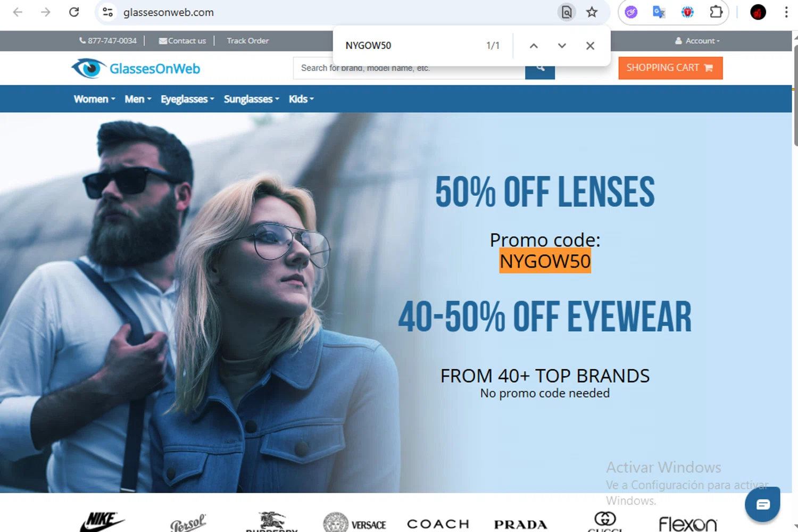Viewport: 798px width, 532px height.
Task: Open the Shopping Cart button
Action: click(670, 68)
